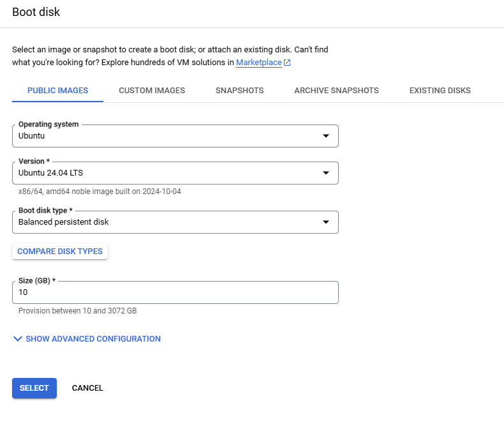
Task: Click the Boot disk type dropdown arrow
Action: pos(325,222)
